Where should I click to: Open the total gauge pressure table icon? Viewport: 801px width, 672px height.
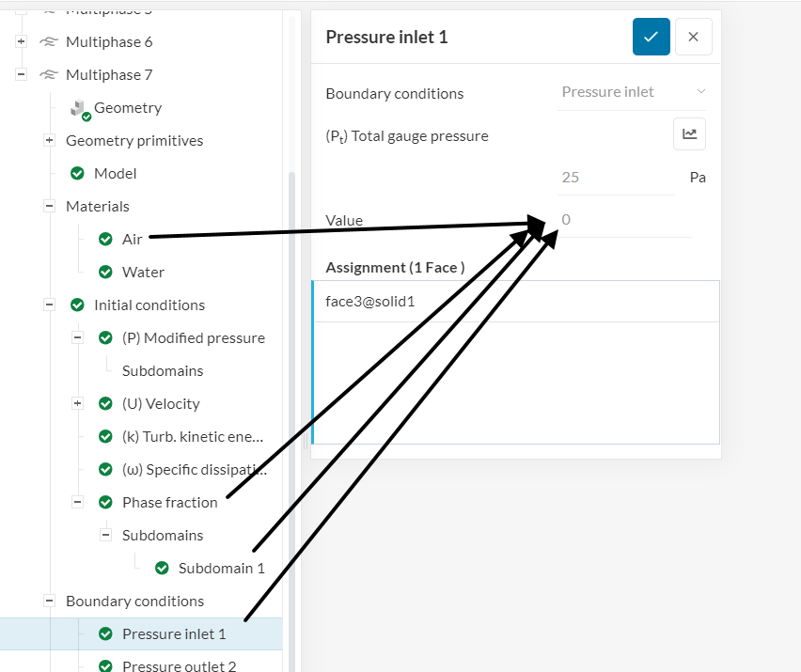click(x=689, y=134)
